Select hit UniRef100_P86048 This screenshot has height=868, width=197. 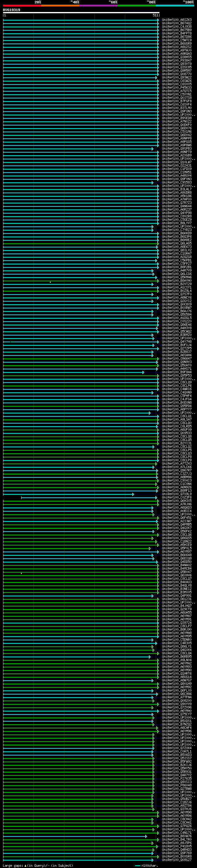177,785
